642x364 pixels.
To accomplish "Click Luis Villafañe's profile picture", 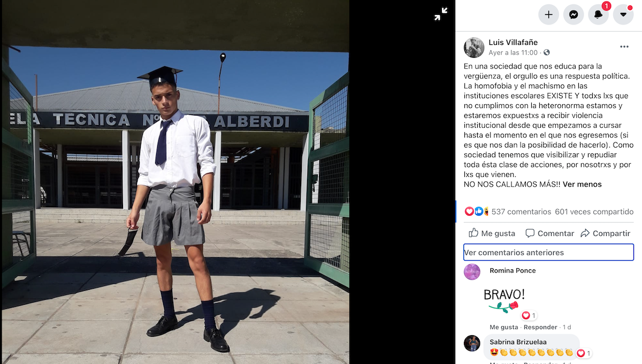I will click(474, 48).
